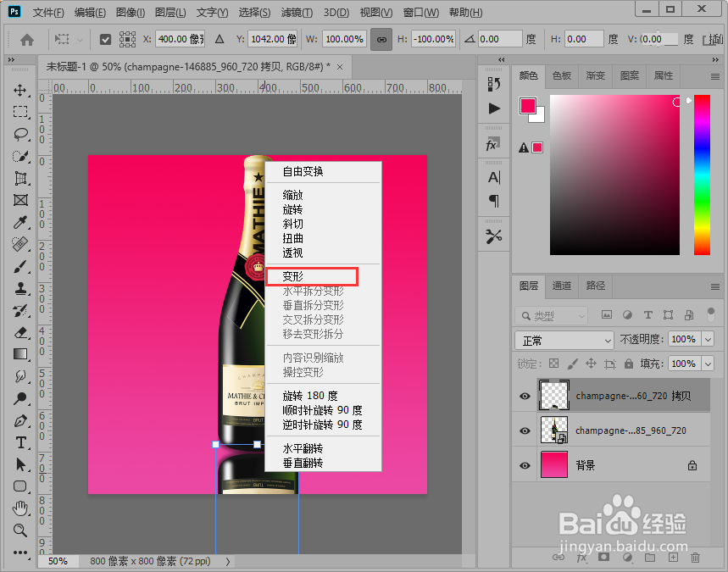This screenshot has height=572, width=728.
Task: Close the 未标题-1 document tab
Action: 340,67
